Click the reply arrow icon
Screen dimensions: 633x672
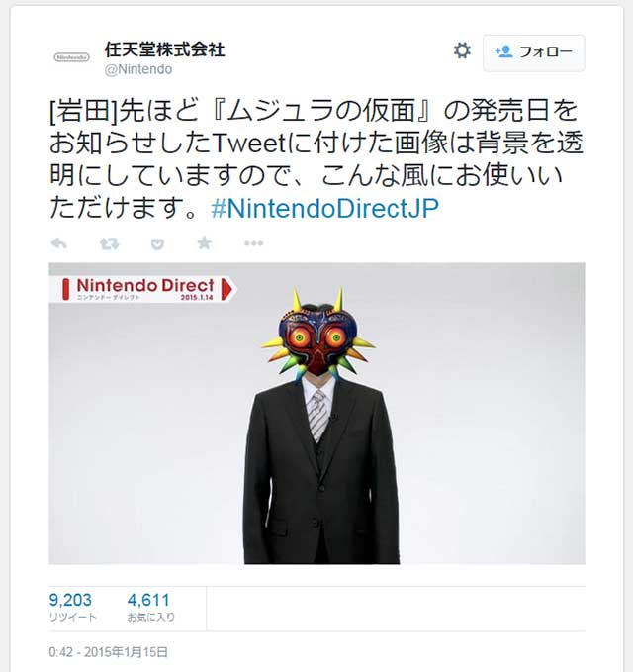tap(59, 243)
